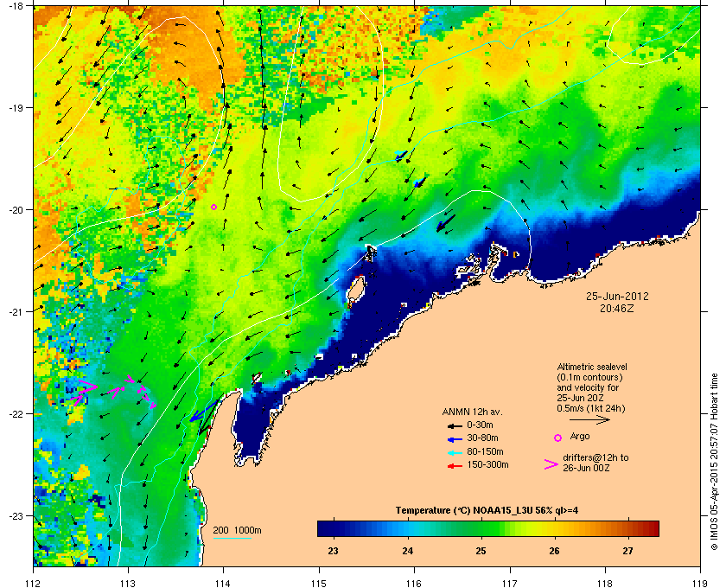This screenshot has width=726, height=588.
Task: Click the red 150-300m legend arrow
Action: pos(455,466)
